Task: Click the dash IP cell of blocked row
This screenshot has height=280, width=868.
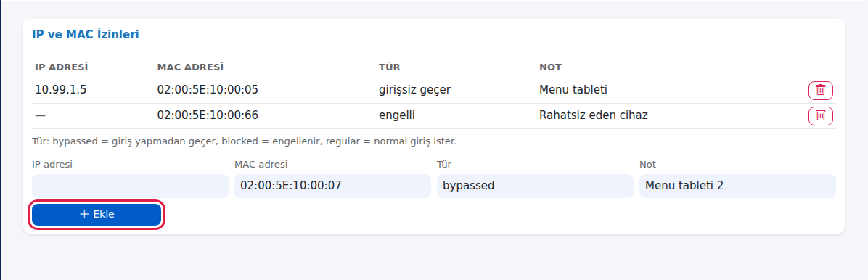Action: [x=41, y=115]
